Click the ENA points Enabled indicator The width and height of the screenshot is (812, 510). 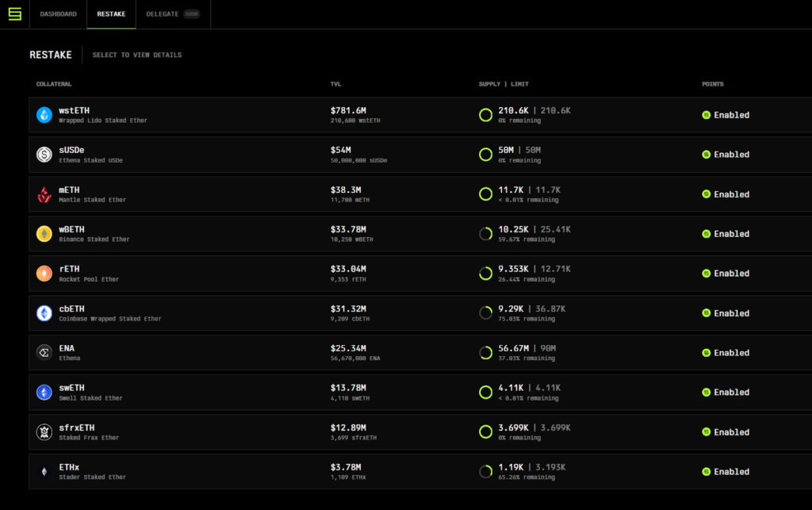click(x=726, y=353)
